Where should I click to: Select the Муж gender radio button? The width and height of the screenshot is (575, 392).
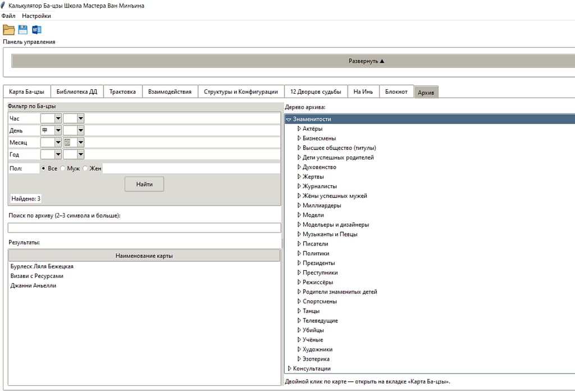click(63, 168)
